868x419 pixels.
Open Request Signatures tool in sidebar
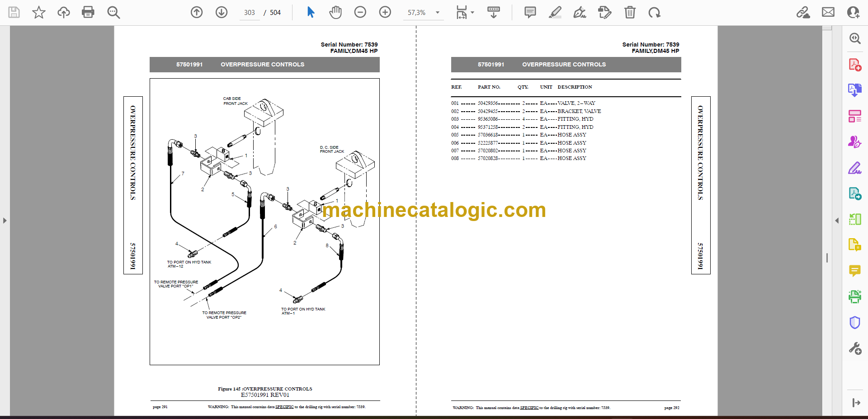(x=855, y=142)
